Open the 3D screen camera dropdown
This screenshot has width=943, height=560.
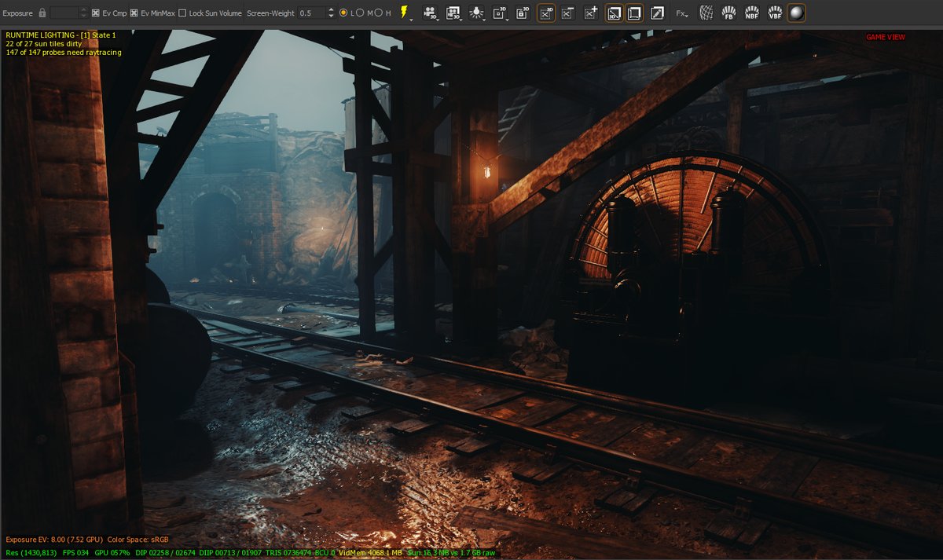pos(454,13)
